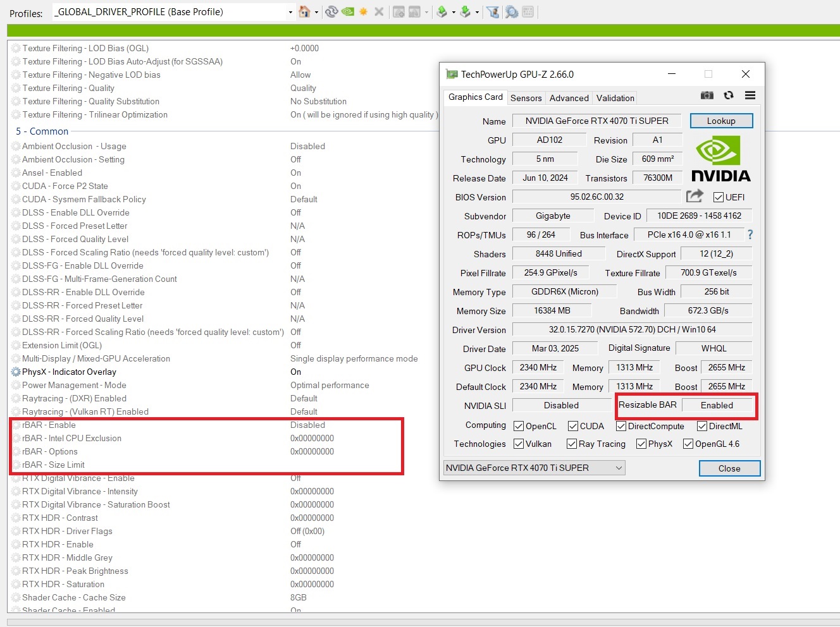The image size is (840, 627).
Task: Click the add-application-to-profile window icon
Action: click(x=398, y=11)
